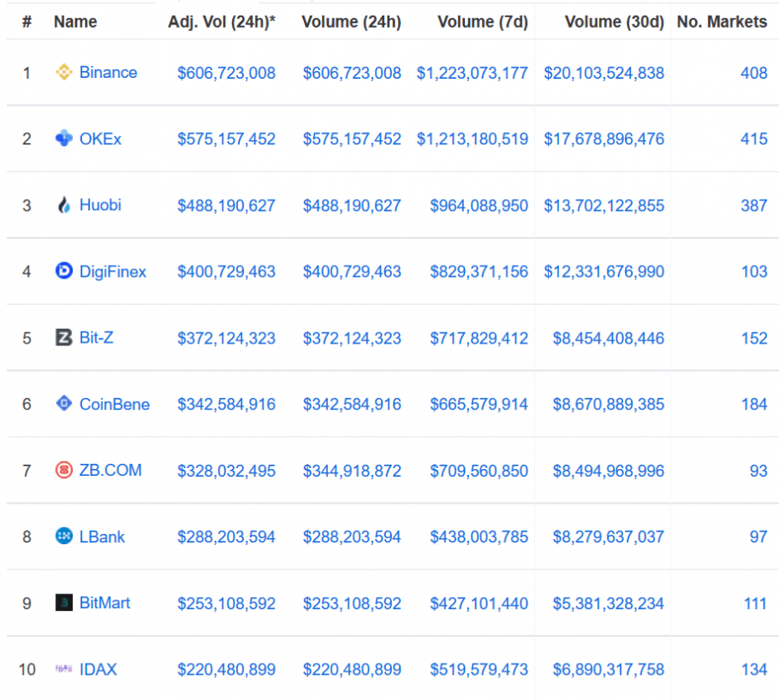Click Bit-Z 30d volume $8,454,408,446
779x700 pixels.
pos(608,338)
